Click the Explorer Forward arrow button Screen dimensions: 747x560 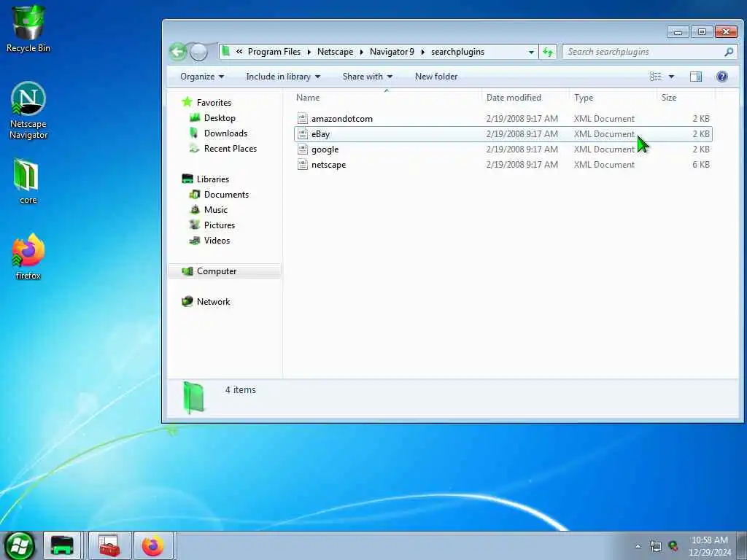click(x=198, y=52)
